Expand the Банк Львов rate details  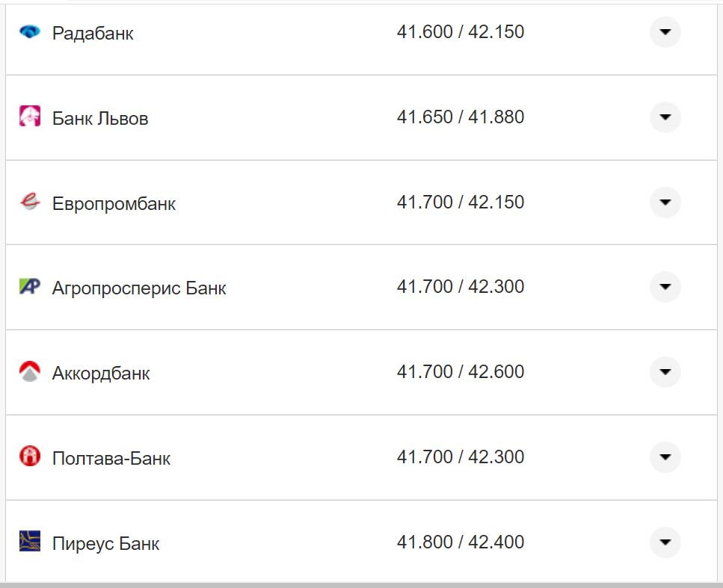(665, 117)
